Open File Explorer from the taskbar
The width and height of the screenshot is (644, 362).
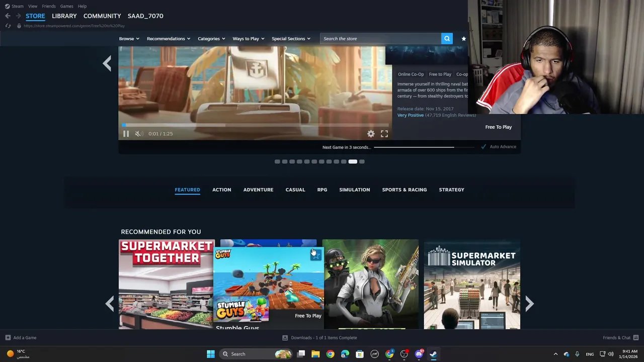point(315,354)
